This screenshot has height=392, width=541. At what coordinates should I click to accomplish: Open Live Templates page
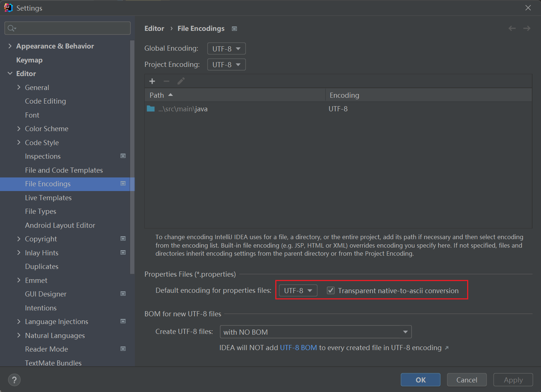(x=48, y=198)
